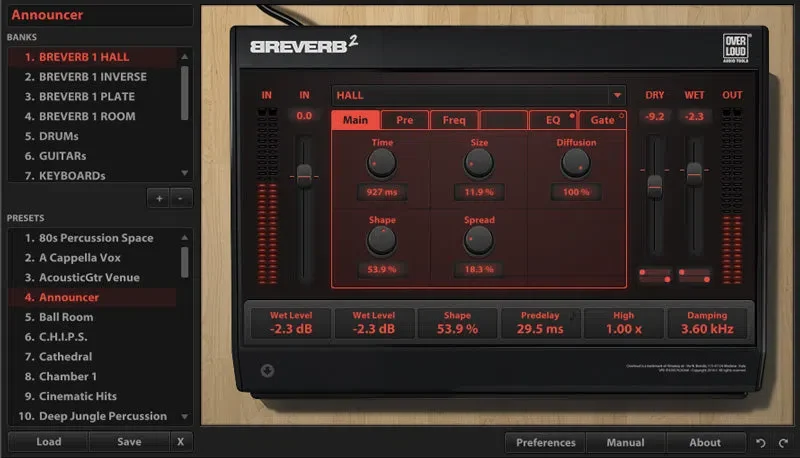Click the input level fader handle
The image size is (800, 458).
304,176
